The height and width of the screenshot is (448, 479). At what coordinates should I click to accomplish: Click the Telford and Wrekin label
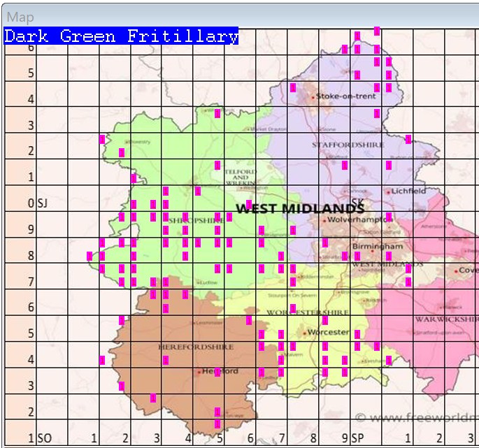tap(240, 175)
